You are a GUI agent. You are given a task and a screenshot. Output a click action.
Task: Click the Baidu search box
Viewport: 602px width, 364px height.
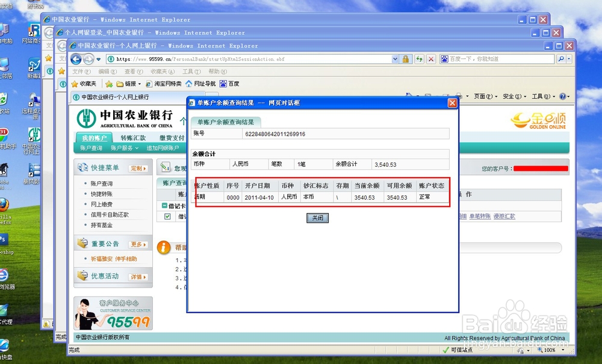(498, 59)
